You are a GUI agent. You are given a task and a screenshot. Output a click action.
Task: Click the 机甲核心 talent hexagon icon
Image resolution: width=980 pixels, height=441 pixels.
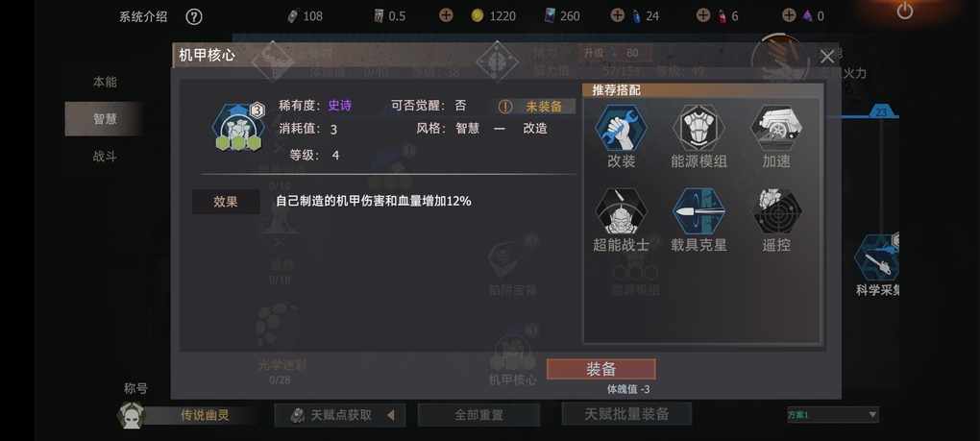[x=238, y=128]
